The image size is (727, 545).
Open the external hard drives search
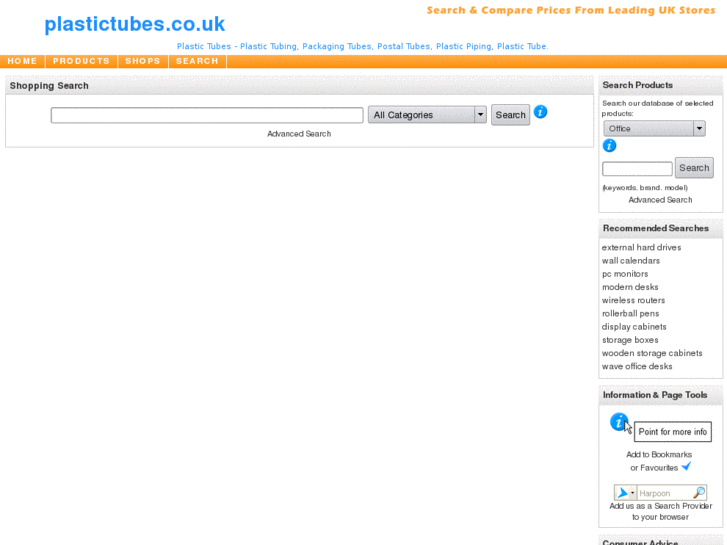tap(641, 247)
